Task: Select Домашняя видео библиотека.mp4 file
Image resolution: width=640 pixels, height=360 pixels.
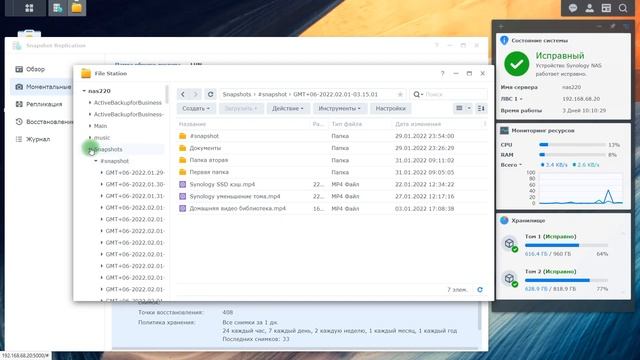Action: 332,209
